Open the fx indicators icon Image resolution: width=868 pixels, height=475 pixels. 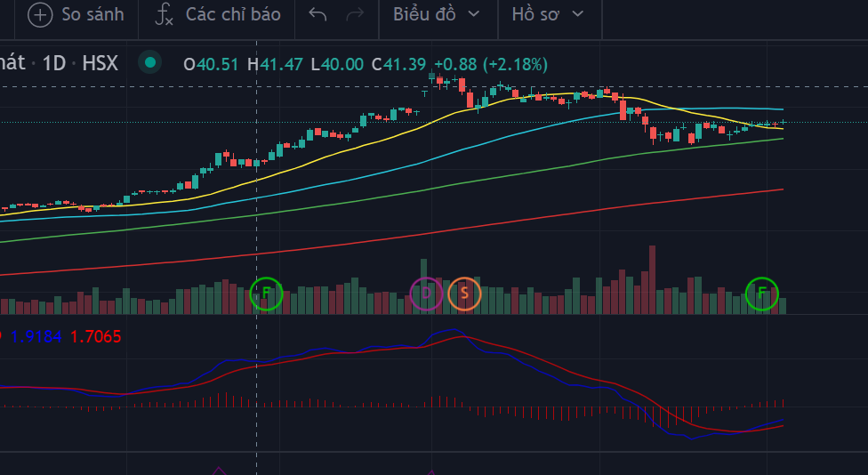(165, 14)
